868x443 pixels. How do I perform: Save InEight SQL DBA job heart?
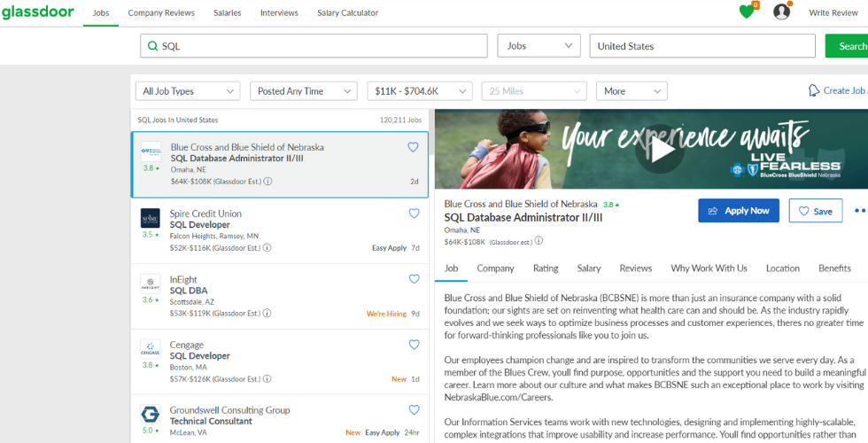[x=415, y=278]
